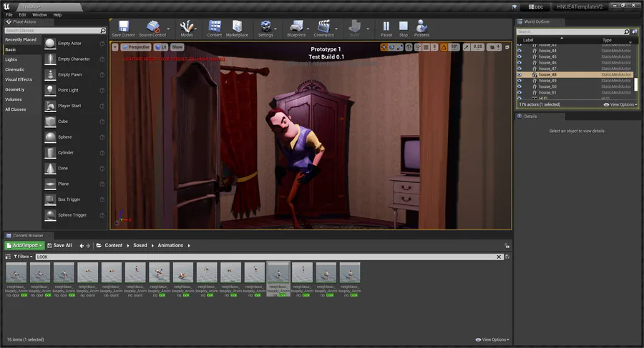
Task: Open rotation snap 10° dropdown
Action: (x=454, y=47)
